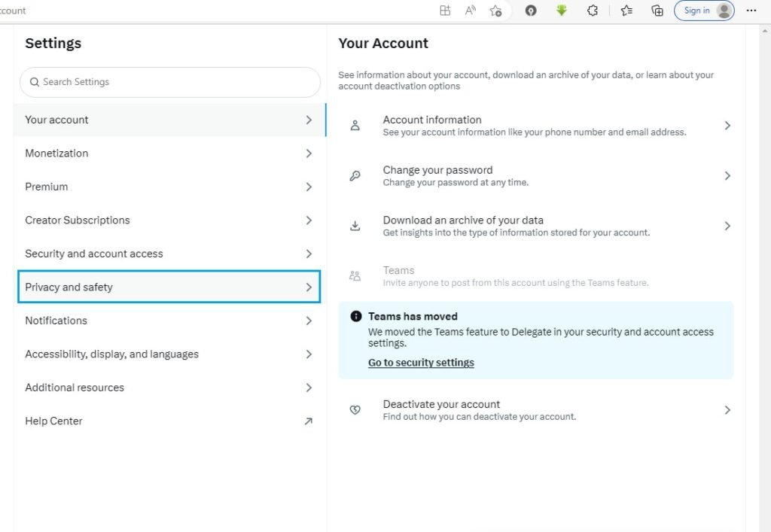
Task: Open the browser Extensions puzzle icon
Action: (593, 11)
